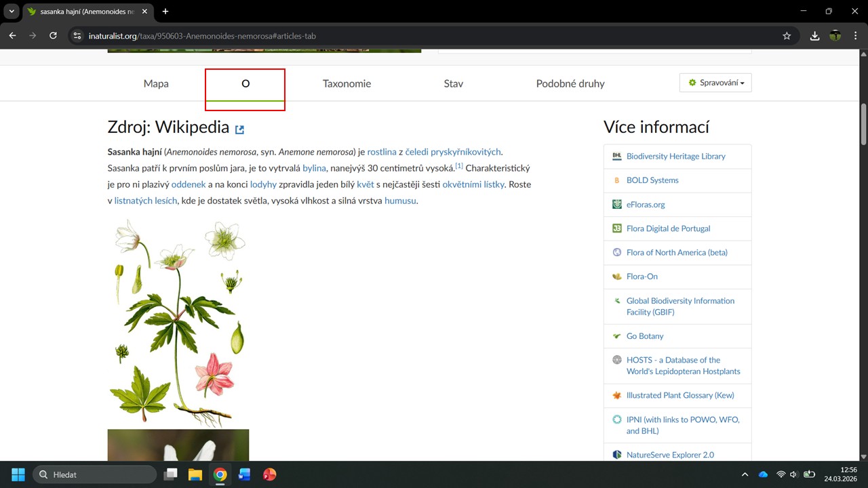
Task: Open Word from the taskbar
Action: point(244,474)
